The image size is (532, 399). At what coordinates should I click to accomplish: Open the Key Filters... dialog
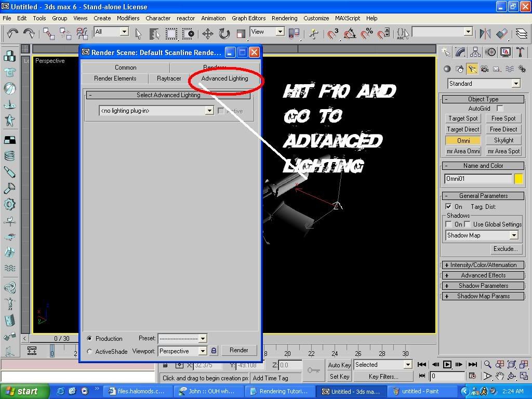click(383, 376)
